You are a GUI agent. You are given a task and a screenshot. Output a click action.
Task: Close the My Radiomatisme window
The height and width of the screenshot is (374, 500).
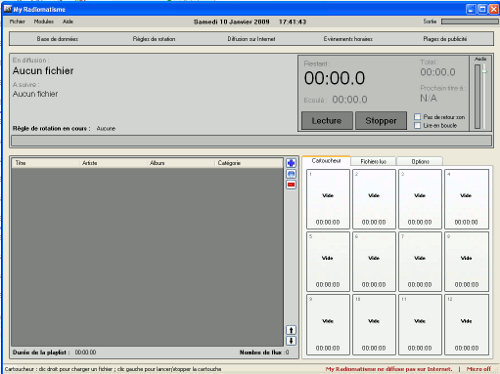[494, 9]
